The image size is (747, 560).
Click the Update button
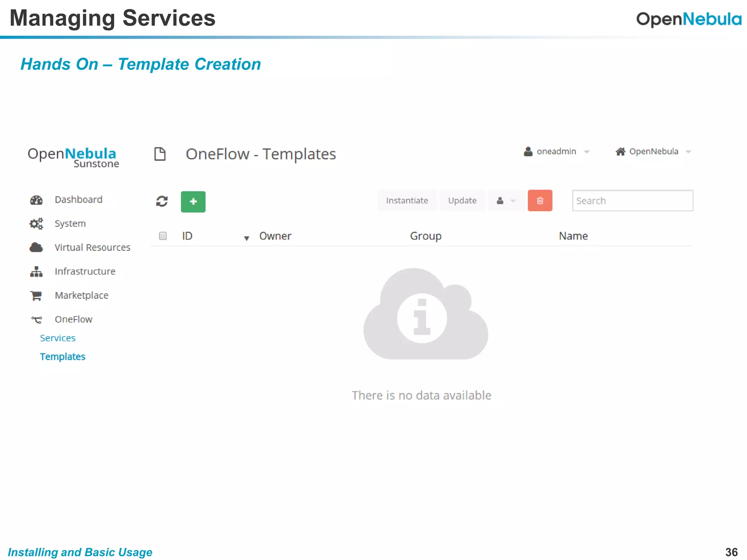coord(462,201)
